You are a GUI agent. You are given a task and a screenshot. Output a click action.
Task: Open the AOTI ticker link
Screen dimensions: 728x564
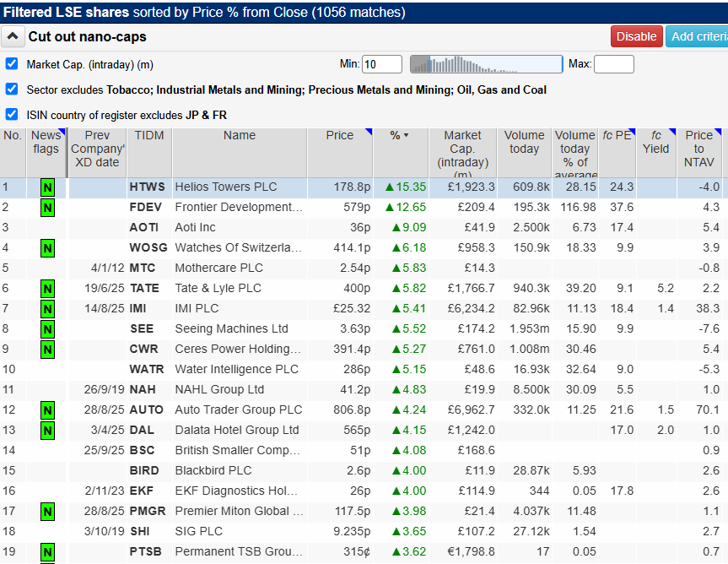(144, 228)
